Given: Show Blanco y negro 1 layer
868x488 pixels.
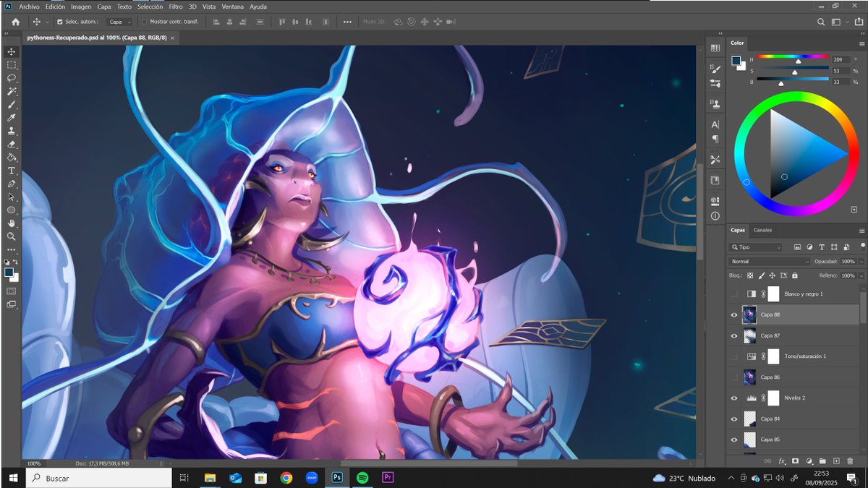Looking at the screenshot, I should tap(734, 294).
